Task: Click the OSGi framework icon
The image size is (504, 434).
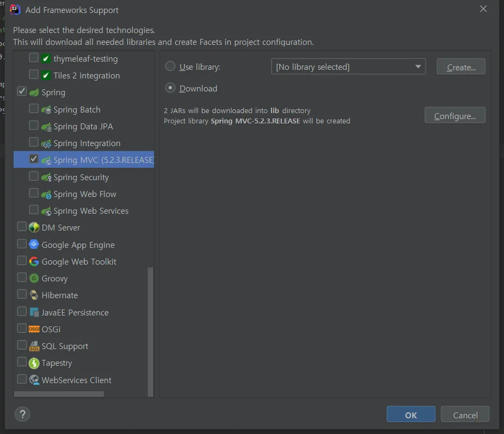Action: pyautogui.click(x=34, y=329)
